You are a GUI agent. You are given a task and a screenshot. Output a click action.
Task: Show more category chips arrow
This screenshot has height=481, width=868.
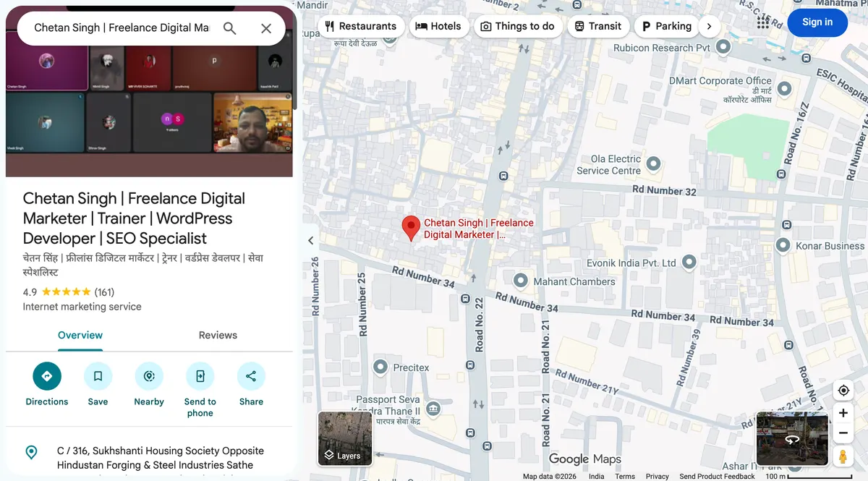click(709, 26)
